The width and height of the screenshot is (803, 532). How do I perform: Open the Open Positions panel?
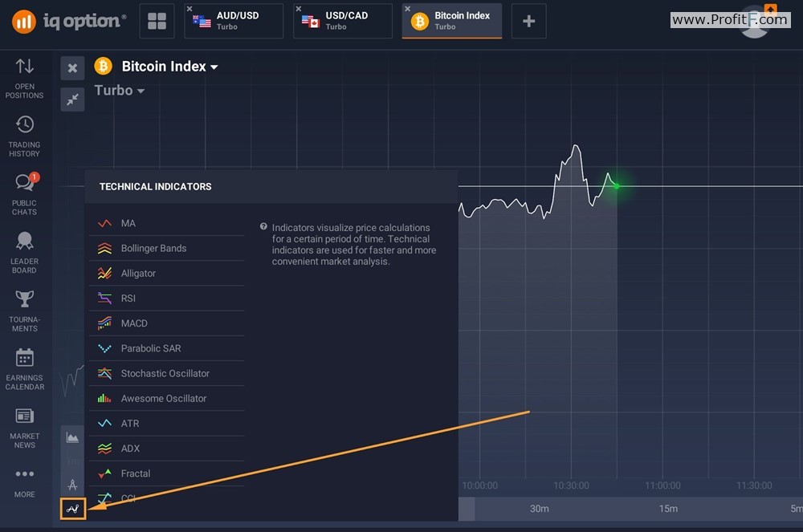click(25, 78)
